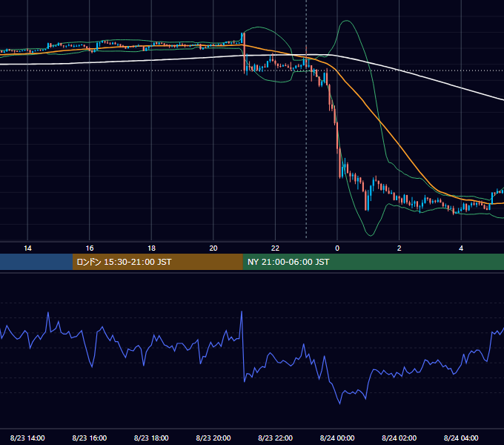Click hour label 20 on upper chart axis

click(213, 248)
